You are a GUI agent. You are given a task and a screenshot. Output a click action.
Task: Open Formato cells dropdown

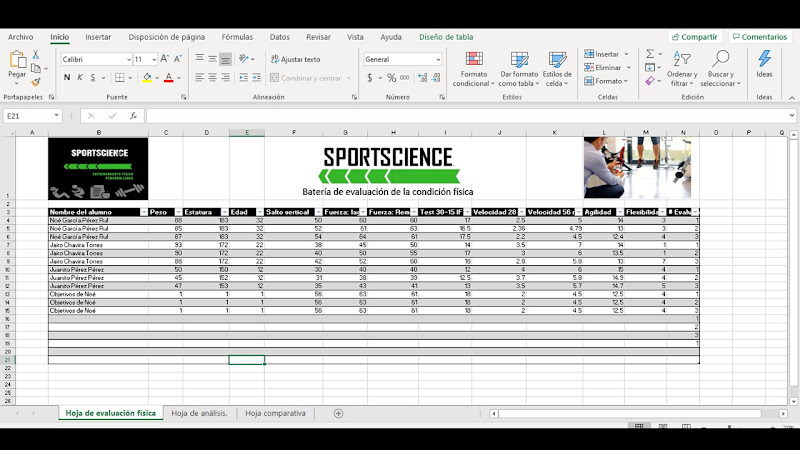tap(606, 81)
